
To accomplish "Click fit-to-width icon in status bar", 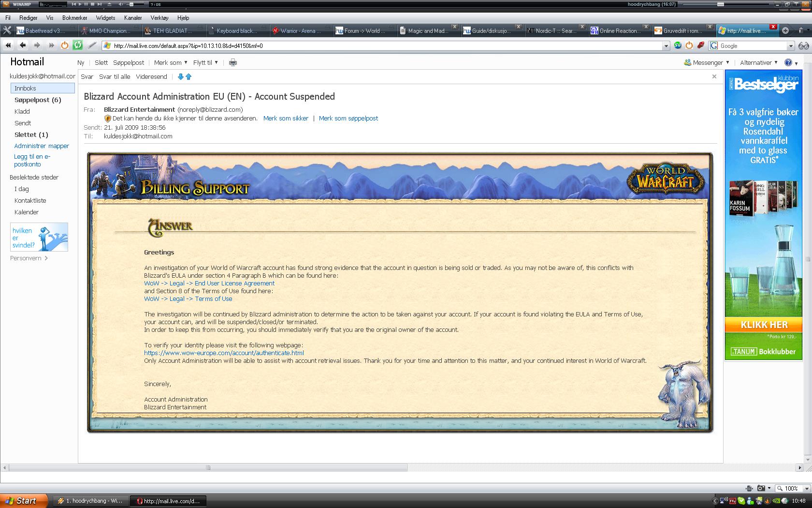I will (749, 488).
